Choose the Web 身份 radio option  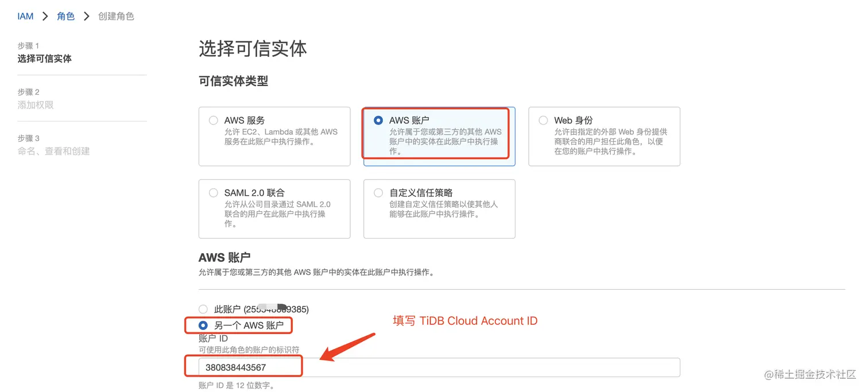click(543, 121)
